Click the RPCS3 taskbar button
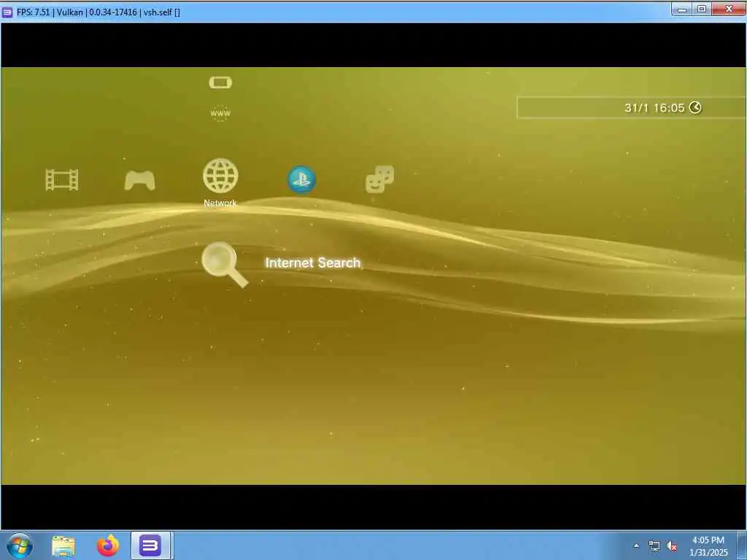Image resolution: width=747 pixels, height=560 pixels. tap(150, 545)
